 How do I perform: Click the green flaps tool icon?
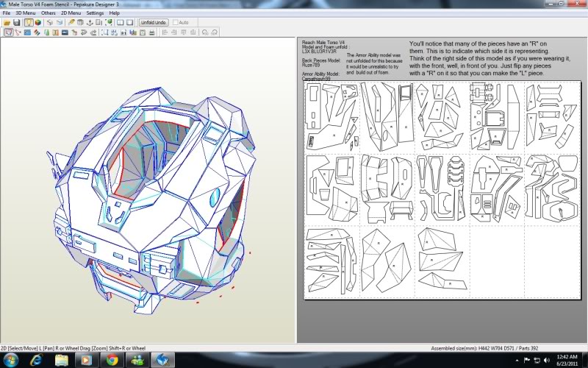point(46,32)
